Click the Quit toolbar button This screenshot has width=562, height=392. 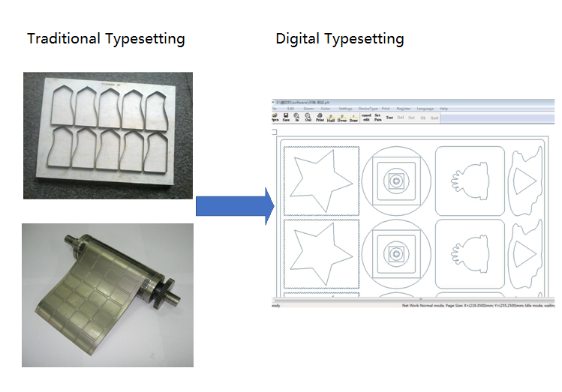click(433, 117)
